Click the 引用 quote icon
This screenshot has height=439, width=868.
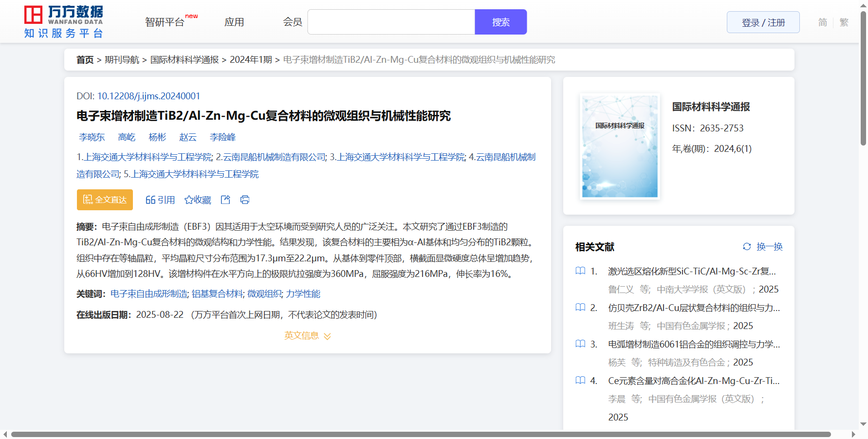pyautogui.click(x=150, y=200)
